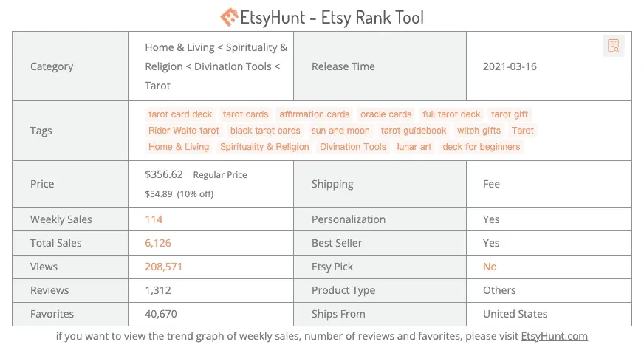Open the document search icon in Release Time cell

point(613,46)
